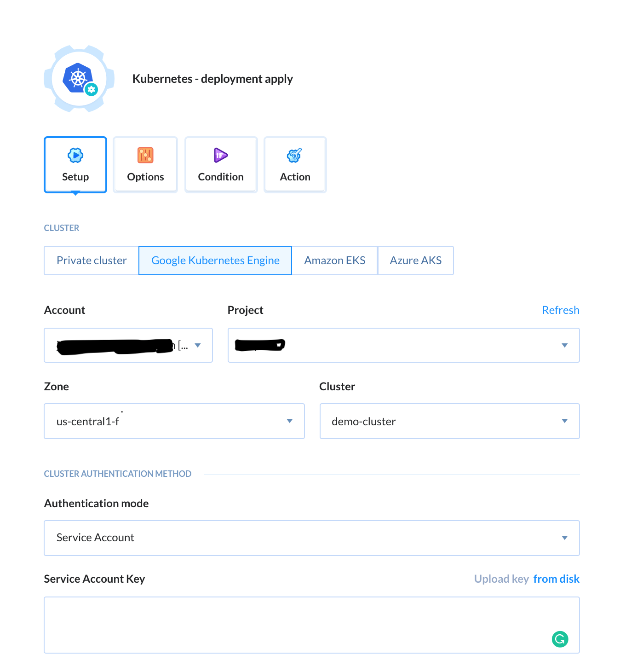This screenshot has width=620, height=672.
Task: Click the 'Authentication mode' label
Action: (x=96, y=504)
